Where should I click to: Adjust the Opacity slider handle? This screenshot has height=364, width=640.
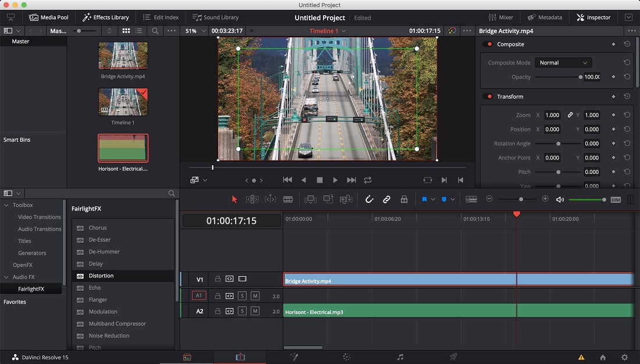[581, 77]
